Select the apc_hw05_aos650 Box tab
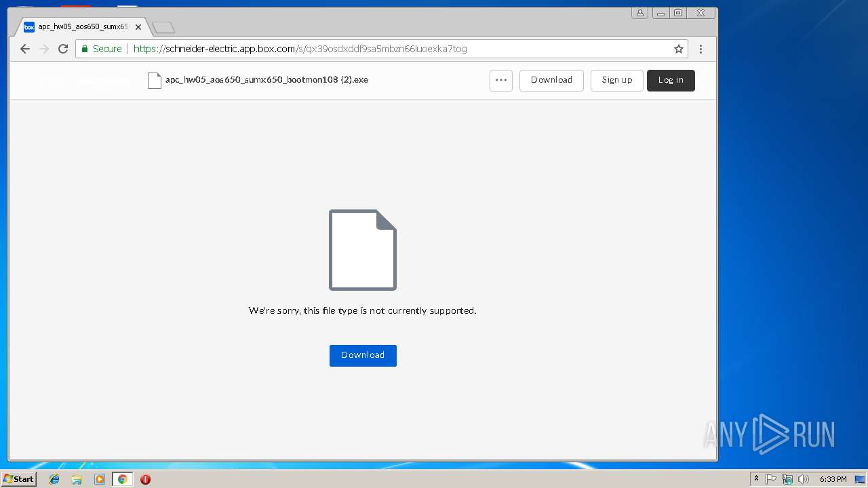The width and height of the screenshot is (868, 488). tap(83, 27)
